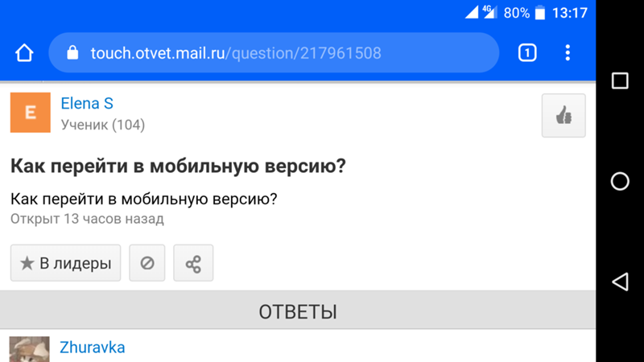
Task: Tap the browser home icon
Action: (24, 54)
